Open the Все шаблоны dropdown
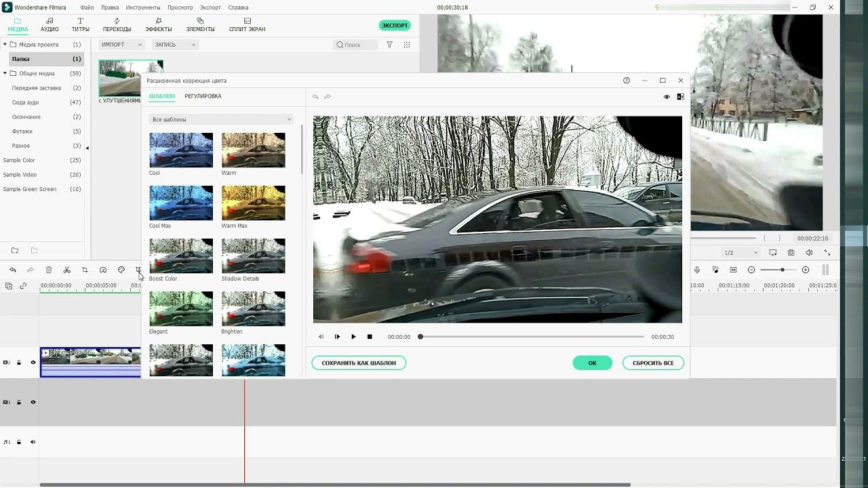Screen dimensions: 868x488 221,119
